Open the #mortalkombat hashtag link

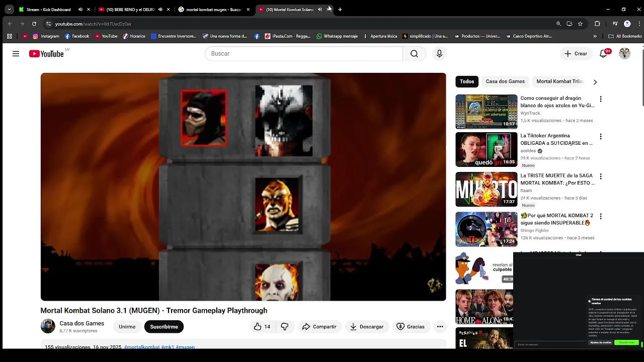coord(142,347)
